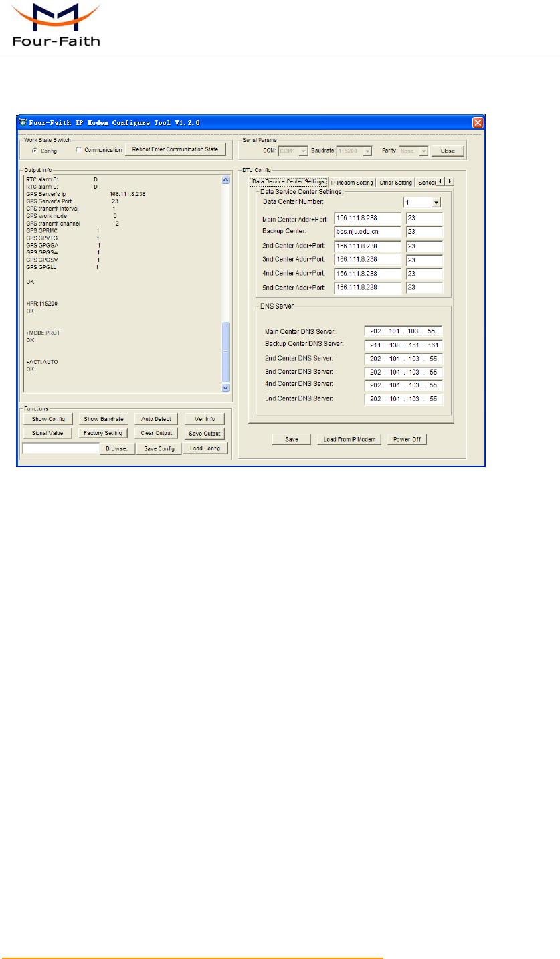
Task: Open the Baudrate dropdown
Action: 367,151
